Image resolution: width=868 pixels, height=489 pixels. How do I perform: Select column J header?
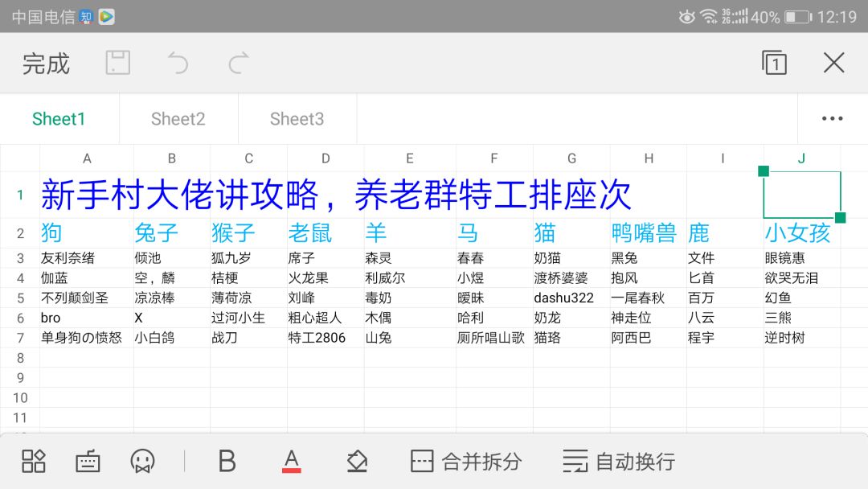[801, 158]
